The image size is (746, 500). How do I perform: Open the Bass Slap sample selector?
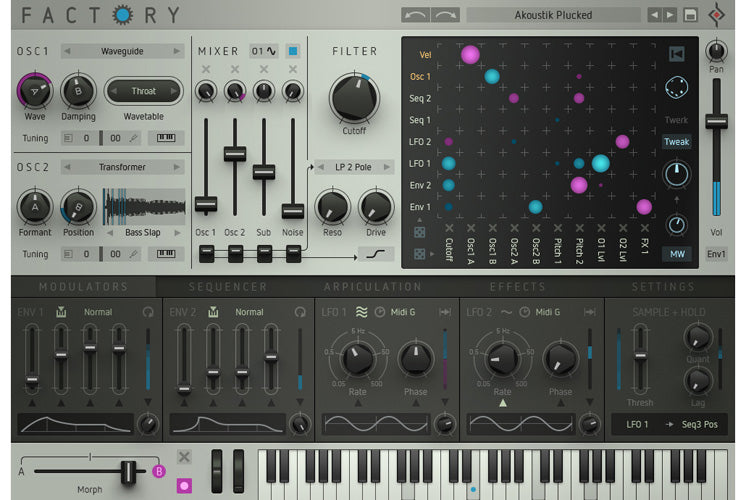pos(144,232)
